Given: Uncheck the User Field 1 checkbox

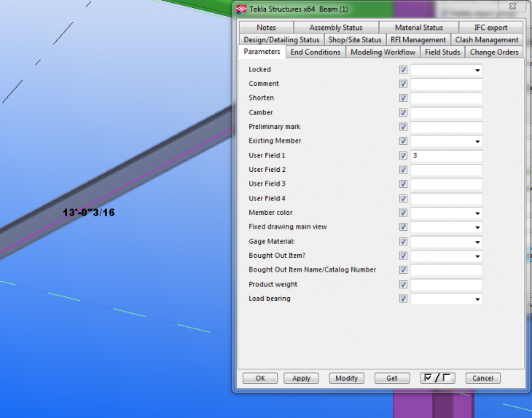Looking at the screenshot, I should (403, 156).
